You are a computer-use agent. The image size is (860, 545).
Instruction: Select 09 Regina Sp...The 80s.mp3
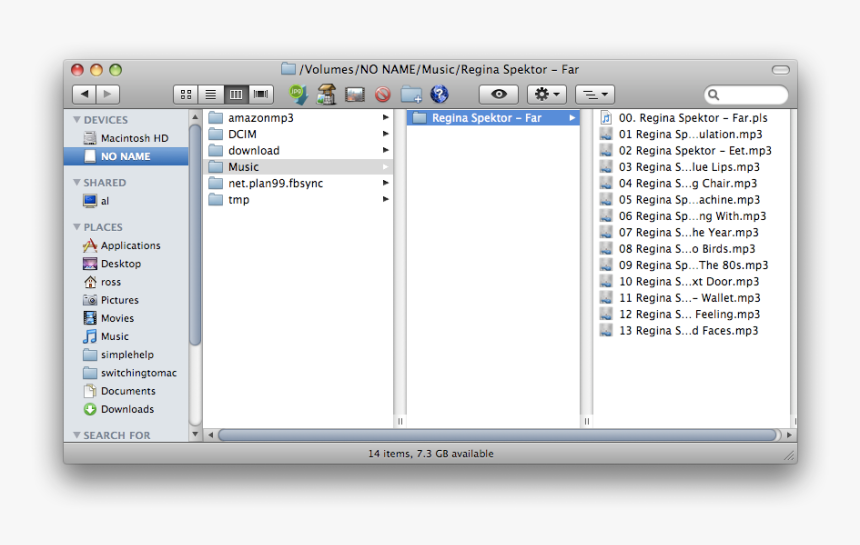[x=692, y=265]
